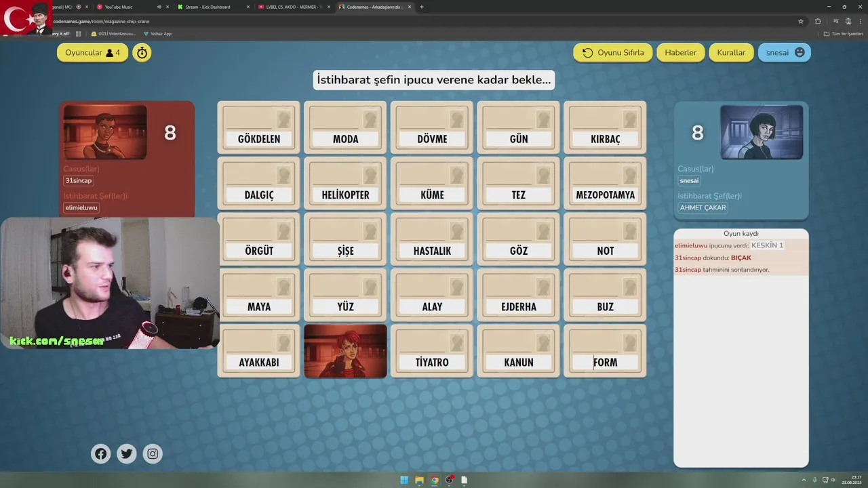Open the Oyuncular players button
This screenshot has width=868, height=488.
tap(92, 53)
